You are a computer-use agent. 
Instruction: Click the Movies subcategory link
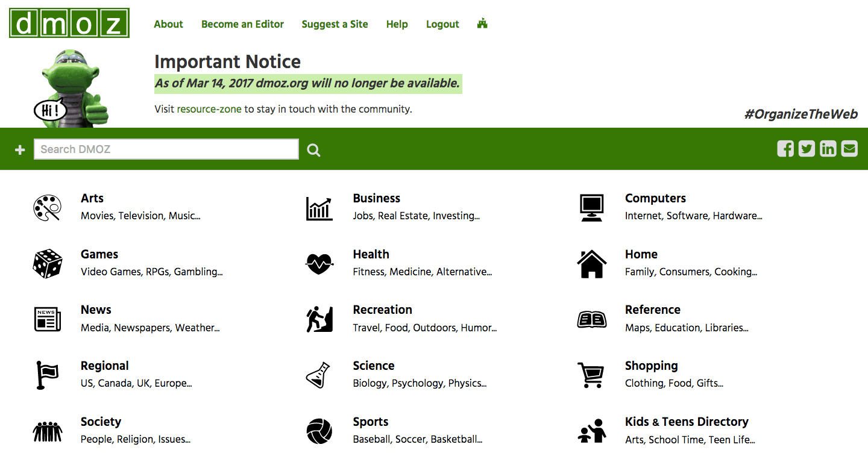tap(97, 216)
